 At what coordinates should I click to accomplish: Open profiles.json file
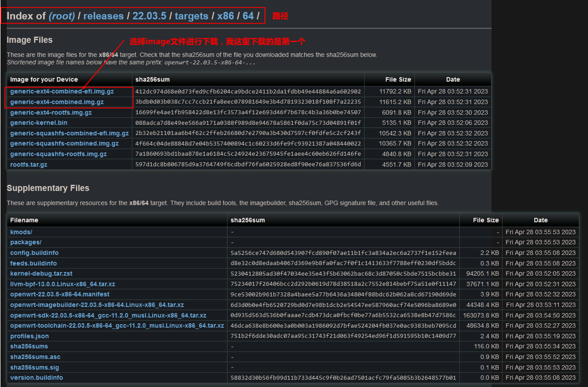[29, 336]
